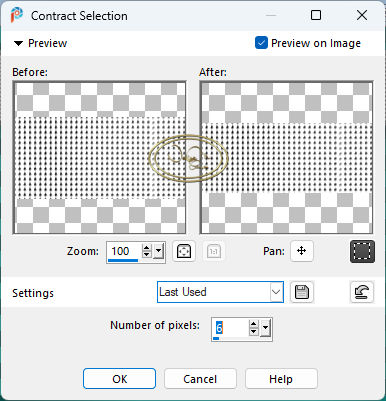Toggle the selection preview marquee icon
Viewport: 386px width, 401px height.
pos(362,251)
